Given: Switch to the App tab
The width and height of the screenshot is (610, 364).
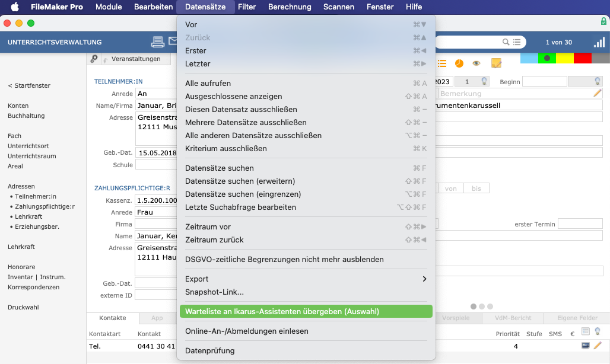Looking at the screenshot, I should [157, 318].
